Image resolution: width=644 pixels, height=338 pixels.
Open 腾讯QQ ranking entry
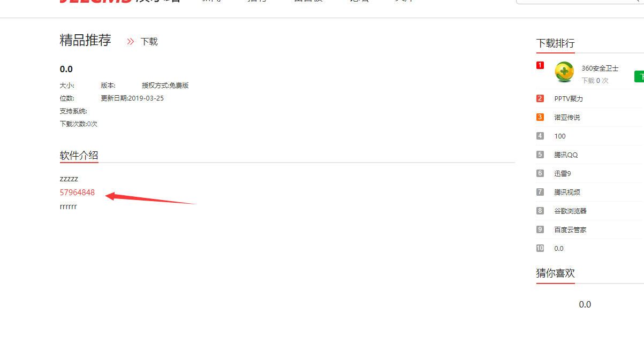566,155
